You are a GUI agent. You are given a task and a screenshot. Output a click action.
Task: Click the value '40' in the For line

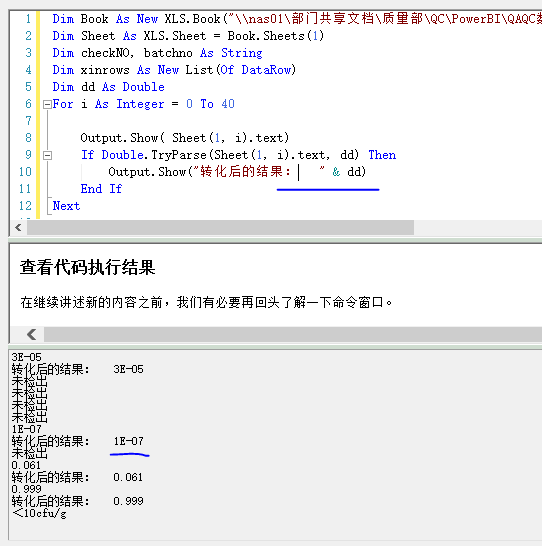228,104
